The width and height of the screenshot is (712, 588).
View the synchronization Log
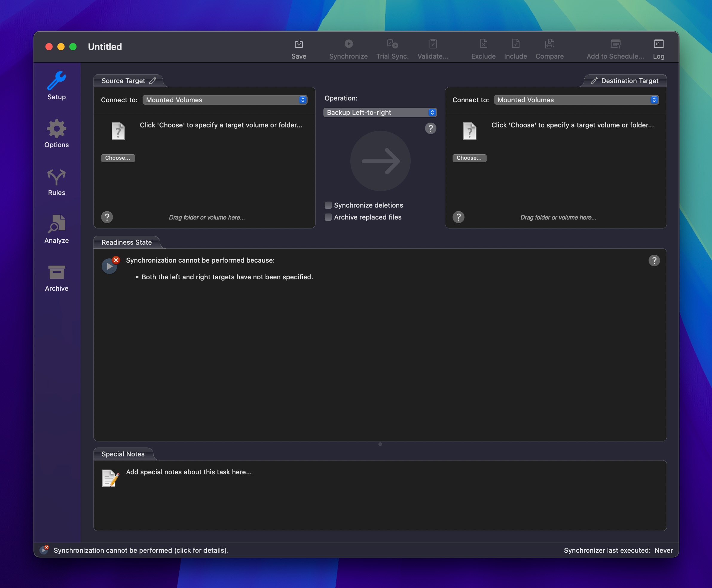[658, 48]
